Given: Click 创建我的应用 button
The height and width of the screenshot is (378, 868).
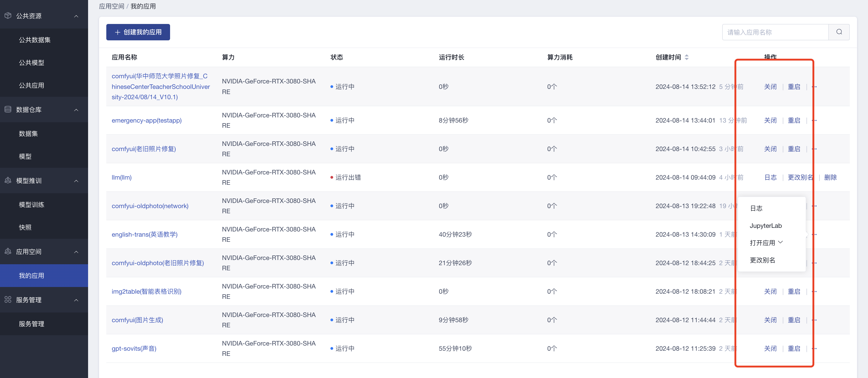Looking at the screenshot, I should pyautogui.click(x=138, y=32).
